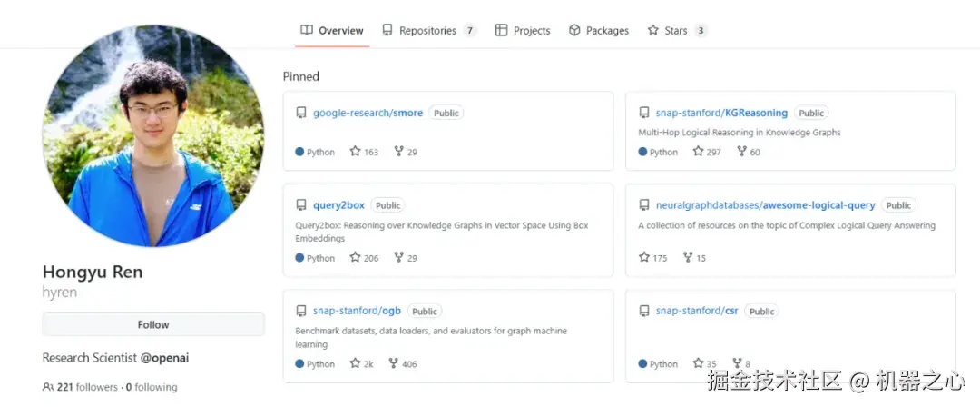Click the star icon showing 163 on smore
This screenshot has width=980, height=407.
(356, 152)
